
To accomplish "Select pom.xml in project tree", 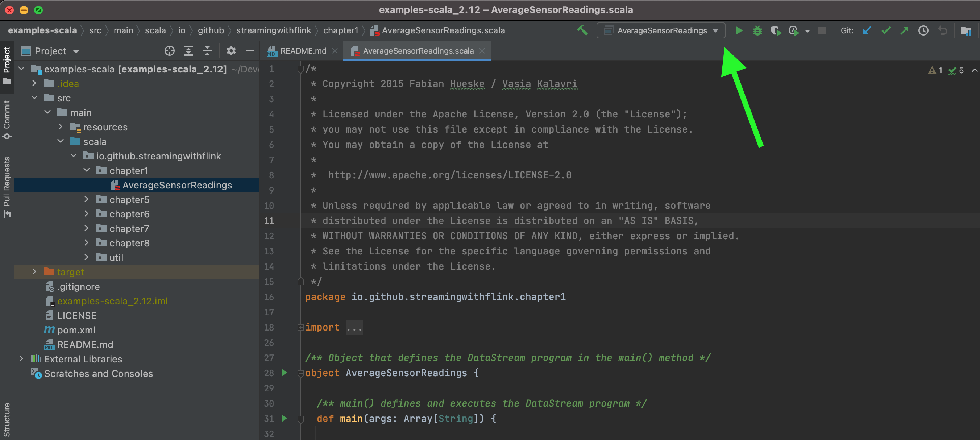I will tap(76, 330).
